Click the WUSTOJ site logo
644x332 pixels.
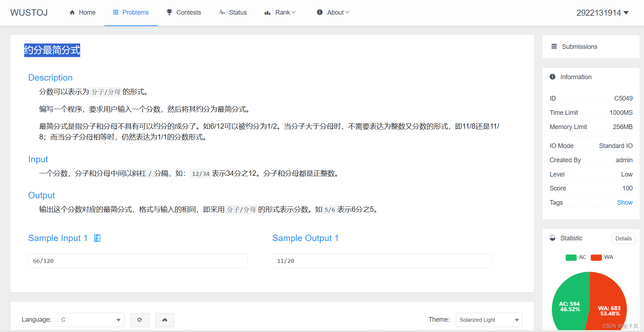tap(29, 12)
